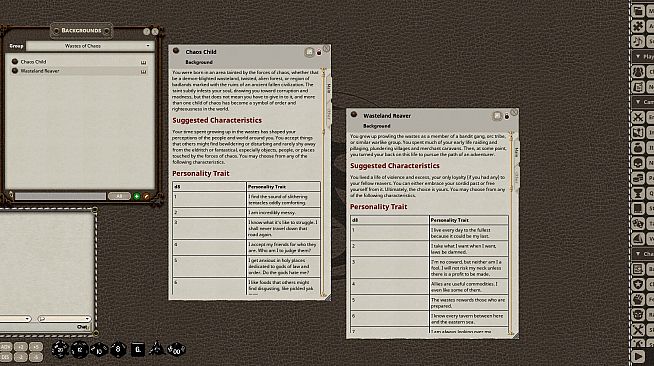654x366 pixels.
Task: Open Characters from the sidebar people icon
Action: [x=638, y=72]
